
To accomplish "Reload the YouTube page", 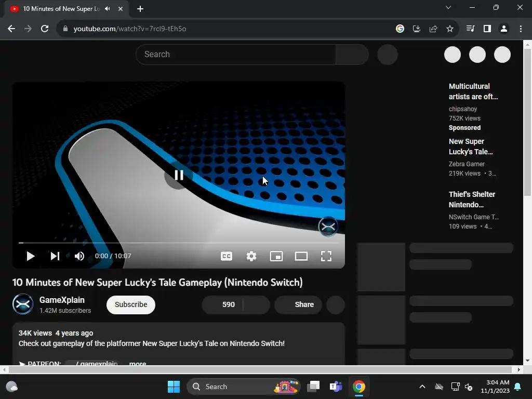I will click(x=45, y=29).
